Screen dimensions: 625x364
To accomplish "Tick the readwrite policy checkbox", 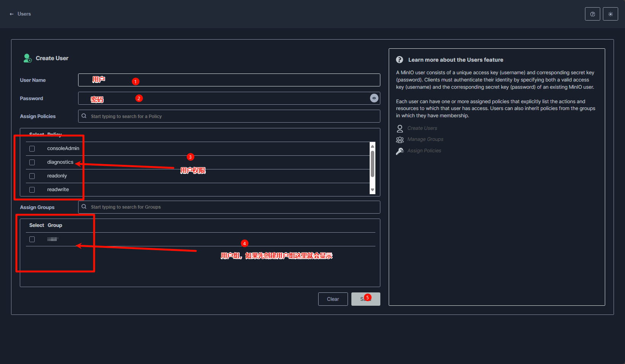I will point(32,190).
